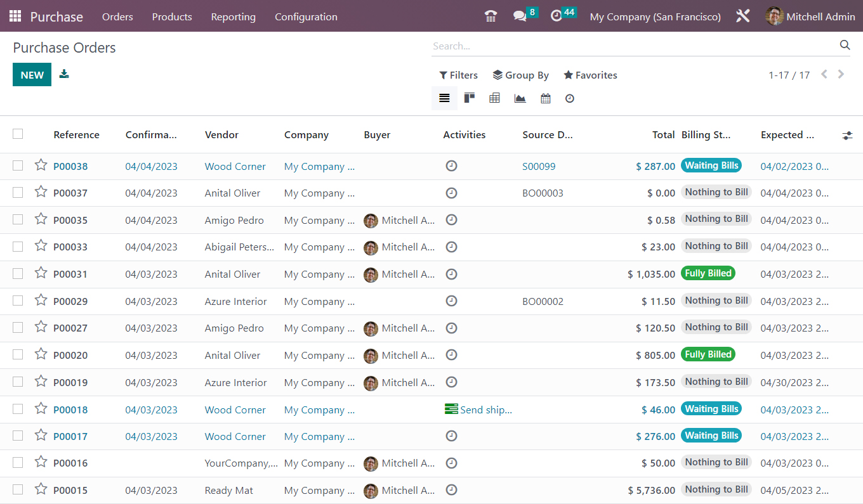Screen dimensions: 863x504
Task: Star the P00015 purchase order
Action: 41,489
